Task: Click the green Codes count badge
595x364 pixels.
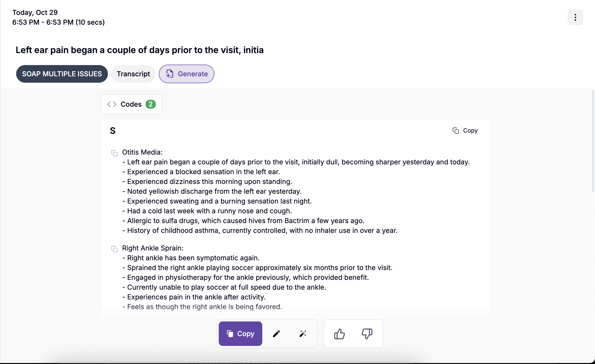Action: pos(150,104)
